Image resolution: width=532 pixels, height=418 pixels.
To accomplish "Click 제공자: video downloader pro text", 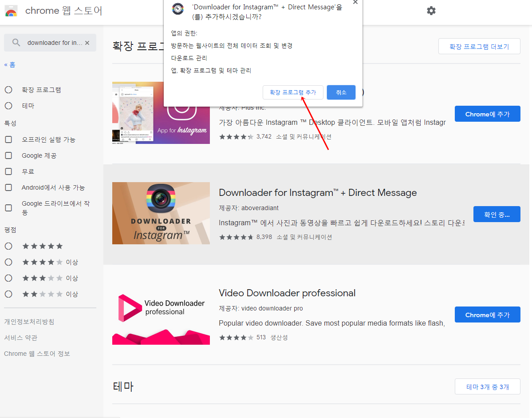I will [261, 308].
